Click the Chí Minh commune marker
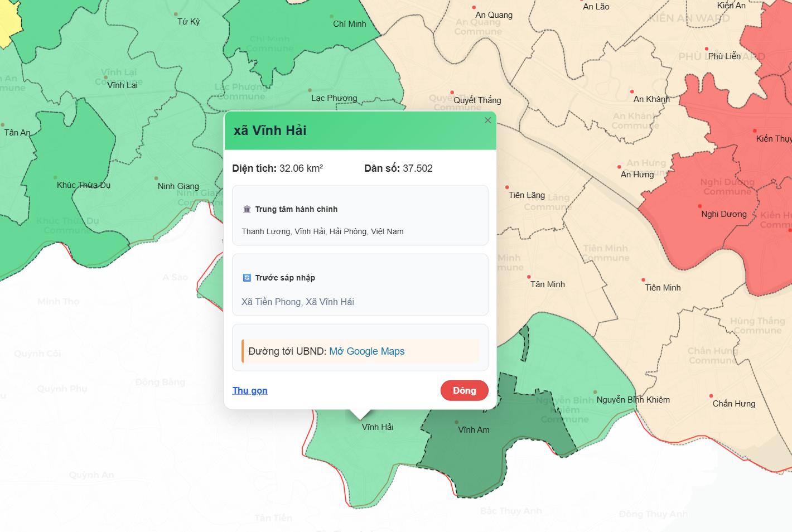This screenshot has width=792, height=532. tap(332, 17)
